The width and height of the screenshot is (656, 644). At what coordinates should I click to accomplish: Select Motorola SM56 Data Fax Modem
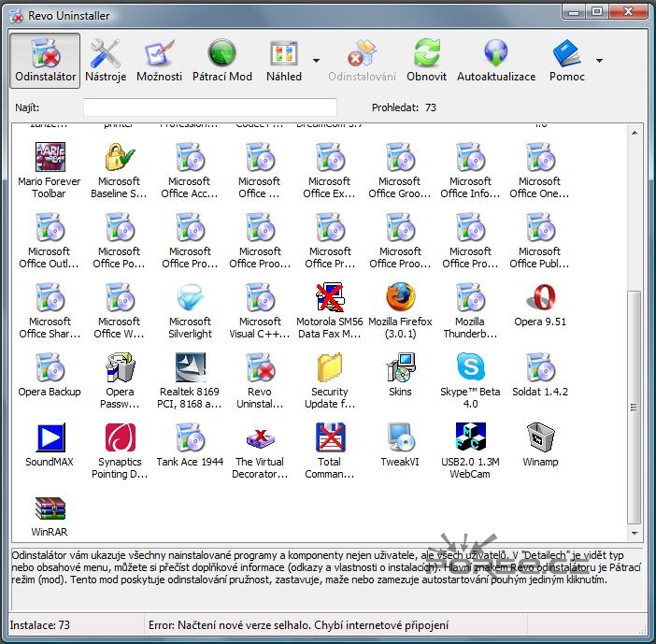[x=330, y=311]
